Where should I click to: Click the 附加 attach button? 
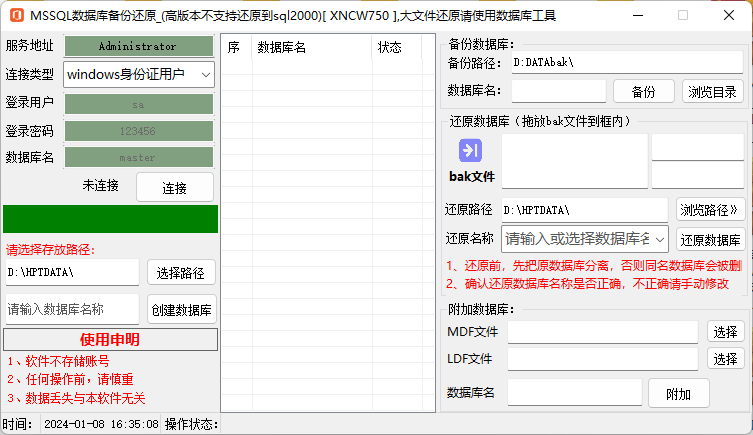pos(679,394)
